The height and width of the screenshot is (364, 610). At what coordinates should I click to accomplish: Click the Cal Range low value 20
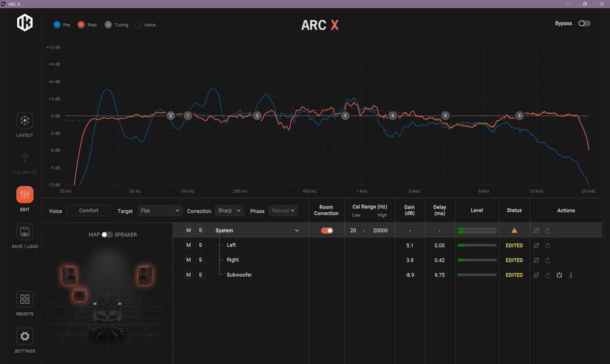(353, 230)
